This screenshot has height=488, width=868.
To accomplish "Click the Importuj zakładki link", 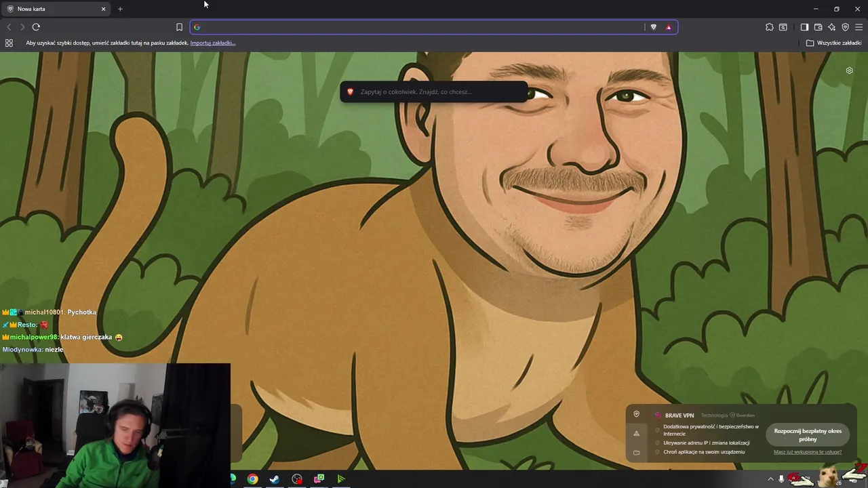I will [213, 43].
